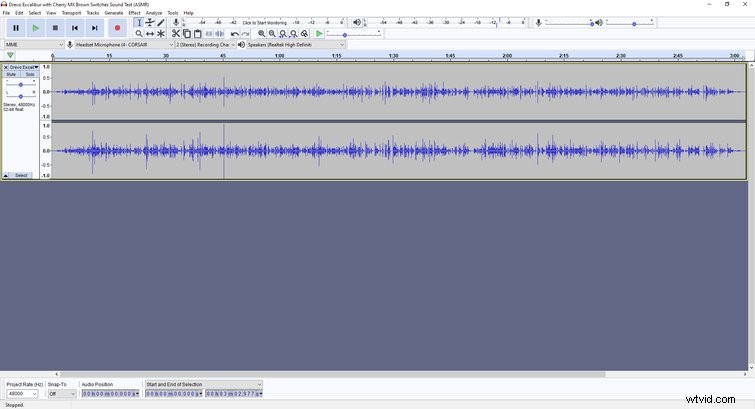Undo the last action

234,34
